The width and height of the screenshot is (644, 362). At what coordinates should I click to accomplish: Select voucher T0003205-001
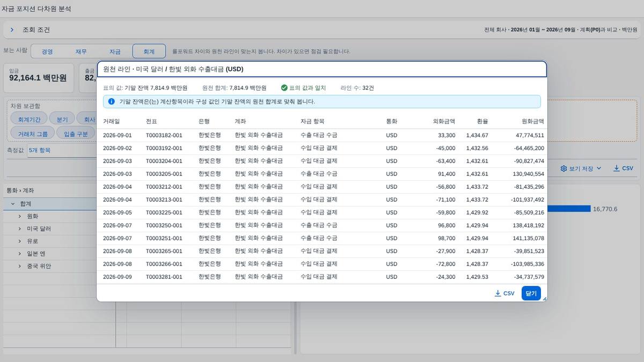click(164, 174)
